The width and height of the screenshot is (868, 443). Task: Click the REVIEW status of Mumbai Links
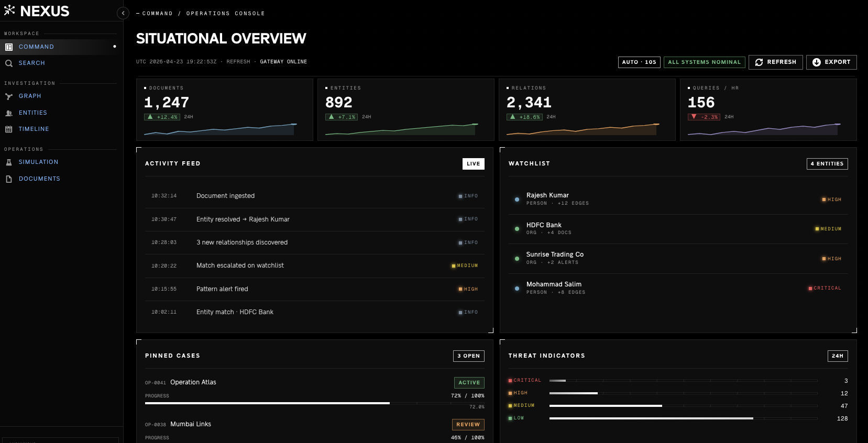(468, 425)
